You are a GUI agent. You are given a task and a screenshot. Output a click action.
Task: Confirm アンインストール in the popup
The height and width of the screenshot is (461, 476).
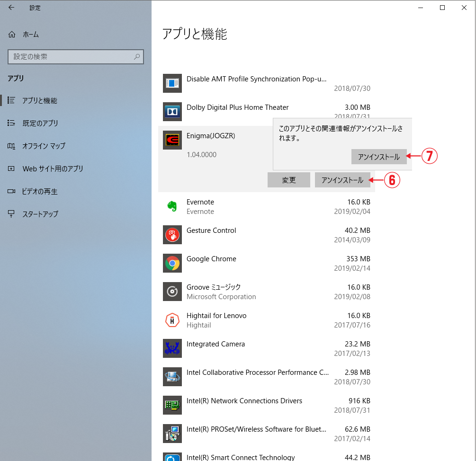379,157
